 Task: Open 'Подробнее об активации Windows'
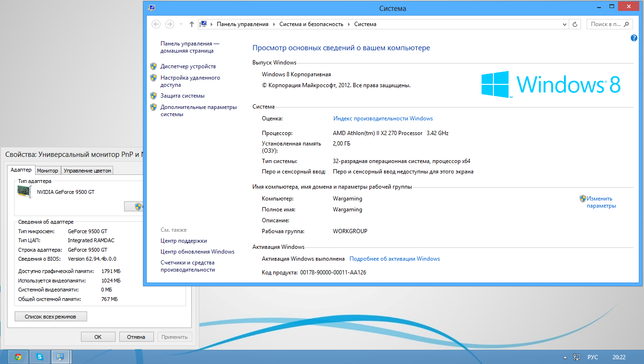point(394,259)
